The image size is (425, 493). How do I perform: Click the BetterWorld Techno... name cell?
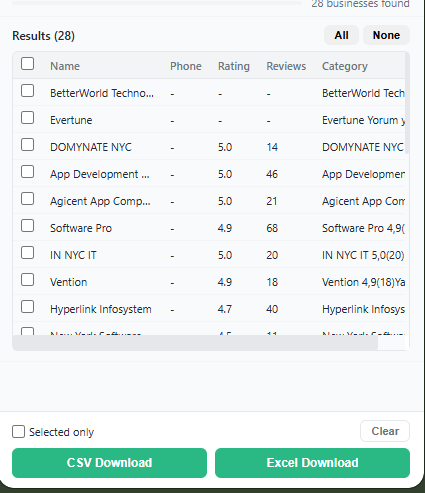(102, 93)
